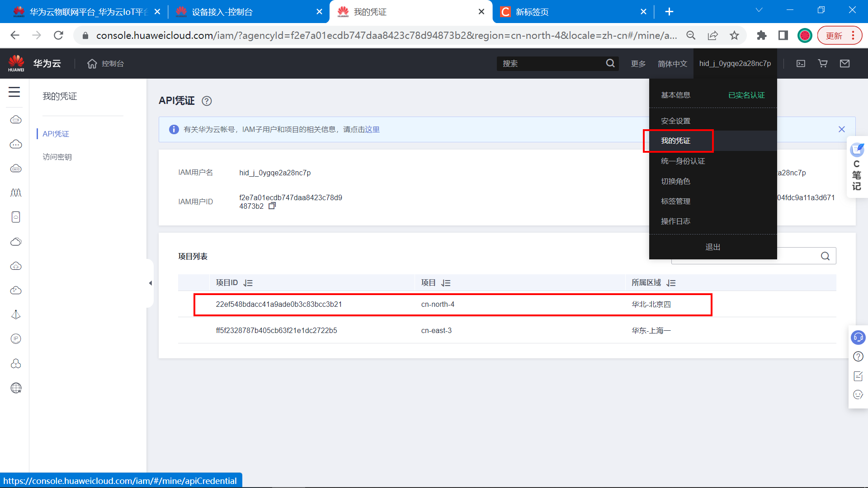Click the API凭证 help question icon
This screenshot has height=488, width=868.
[207, 101]
